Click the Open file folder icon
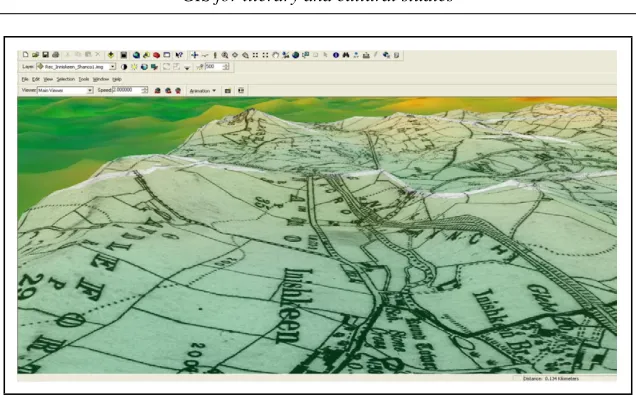This screenshot has height=398, width=638. (x=35, y=55)
